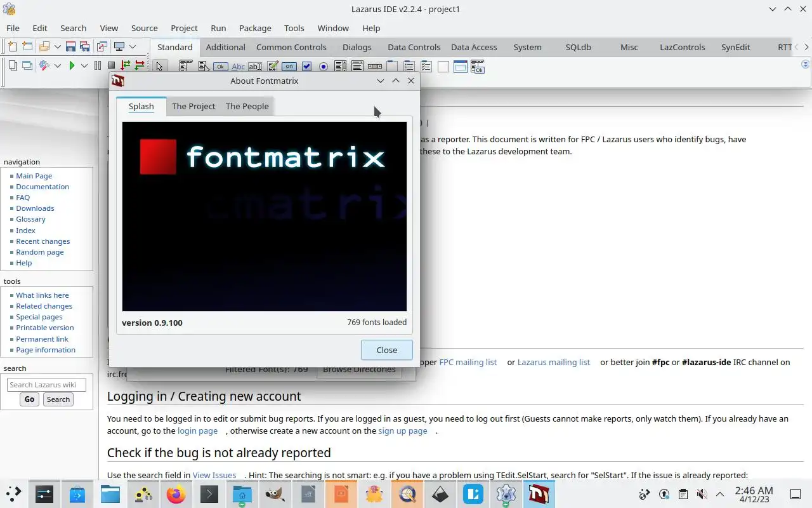
Task: Pause the running program
Action: tap(98, 65)
